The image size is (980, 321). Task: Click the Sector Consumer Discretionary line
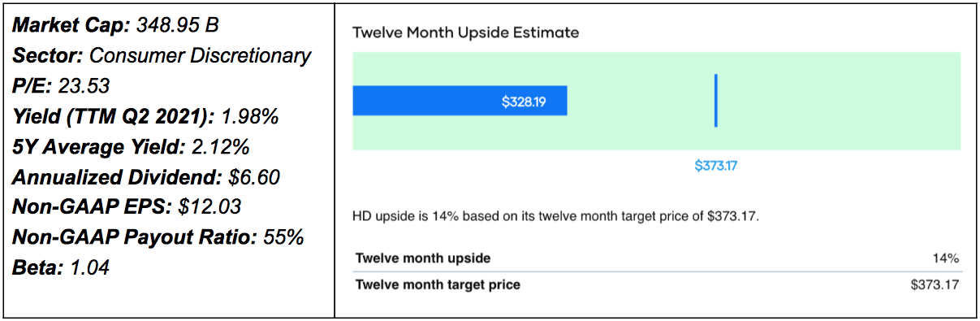[x=162, y=55]
